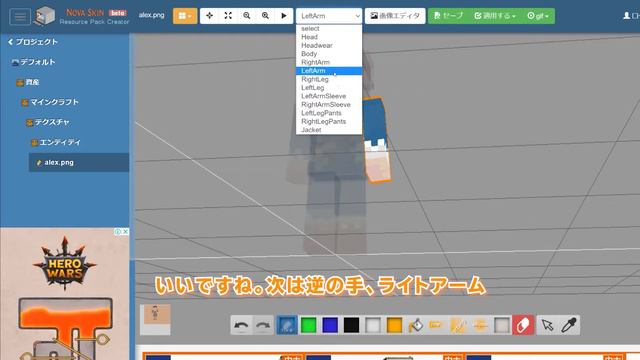The image size is (640, 360).
Task: Open the 画像エディタ image editor
Action: coord(395,16)
